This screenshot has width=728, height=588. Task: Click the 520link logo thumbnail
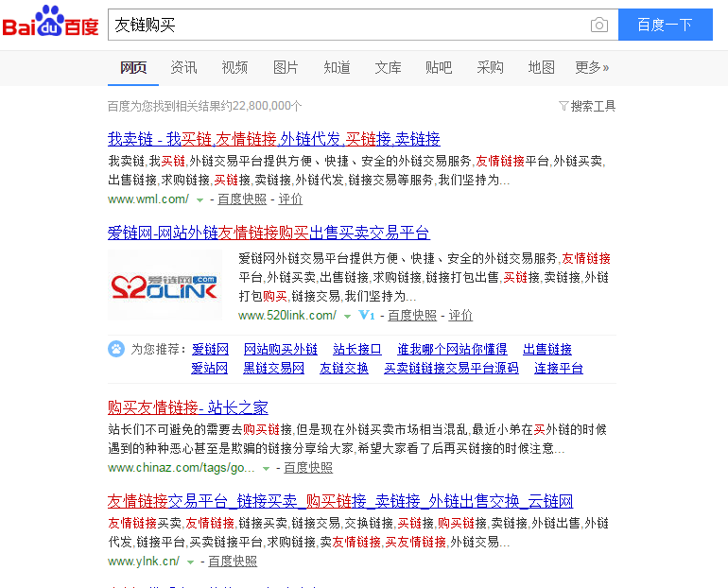click(x=165, y=285)
